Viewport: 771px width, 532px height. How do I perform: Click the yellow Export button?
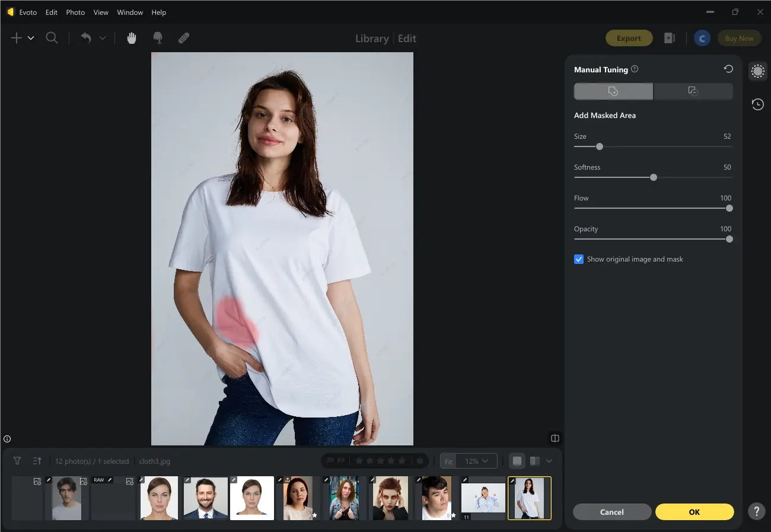point(629,38)
